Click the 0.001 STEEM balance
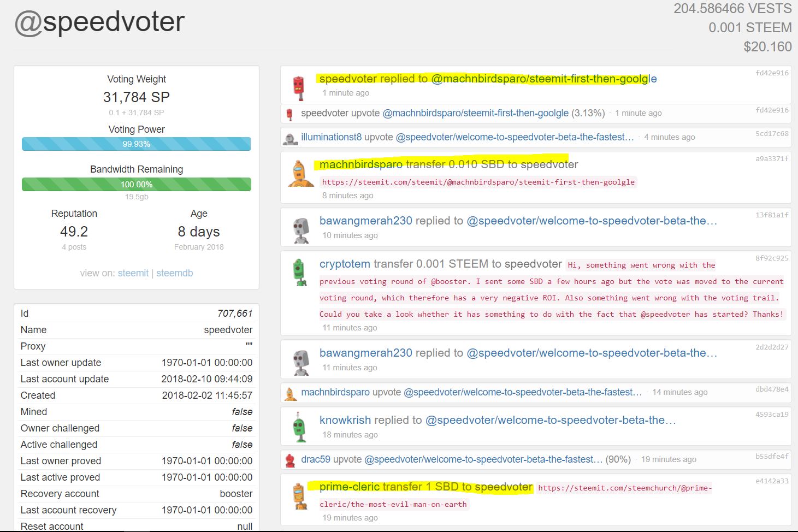Screen dimensions: 798x532 750,28
